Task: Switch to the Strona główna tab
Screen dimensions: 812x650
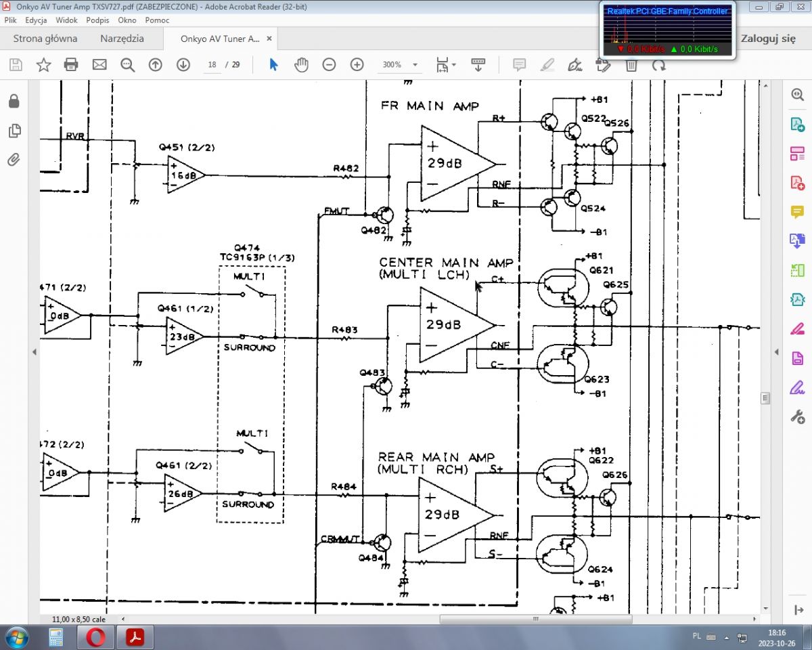Action: point(45,39)
